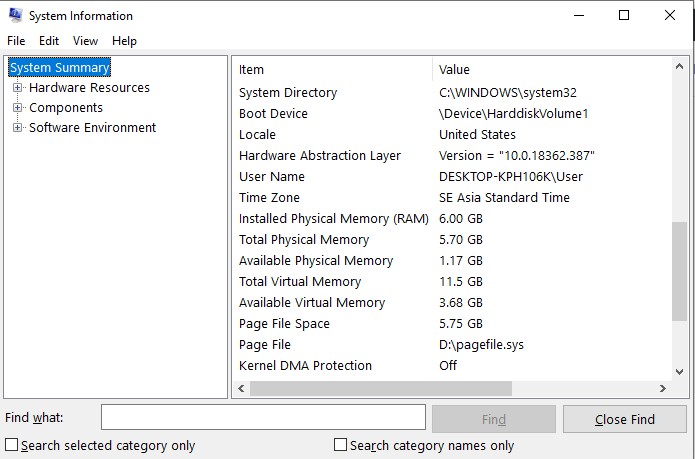This screenshot has height=459, width=695.
Task: Expand the Hardware Resources tree node
Action: click(x=17, y=88)
